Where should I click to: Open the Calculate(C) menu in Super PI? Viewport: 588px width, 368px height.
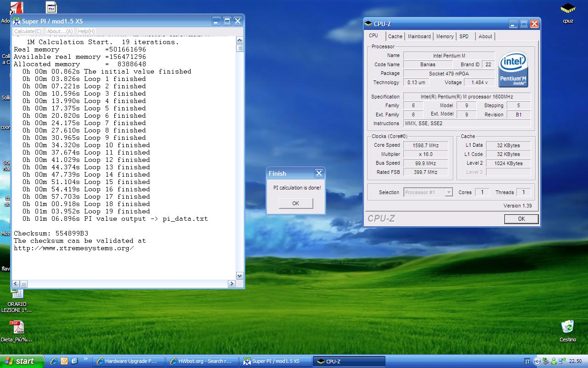[x=28, y=31]
